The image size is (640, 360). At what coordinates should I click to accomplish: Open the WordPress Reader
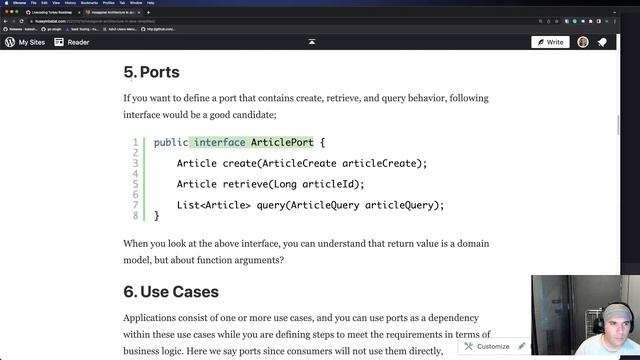coord(72,42)
